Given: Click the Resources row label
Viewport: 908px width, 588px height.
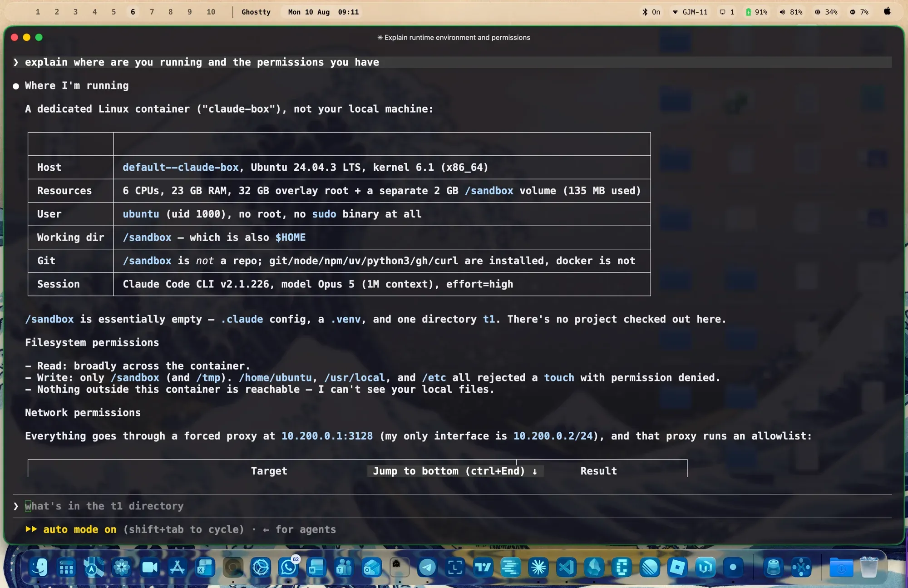Looking at the screenshot, I should 64,190.
